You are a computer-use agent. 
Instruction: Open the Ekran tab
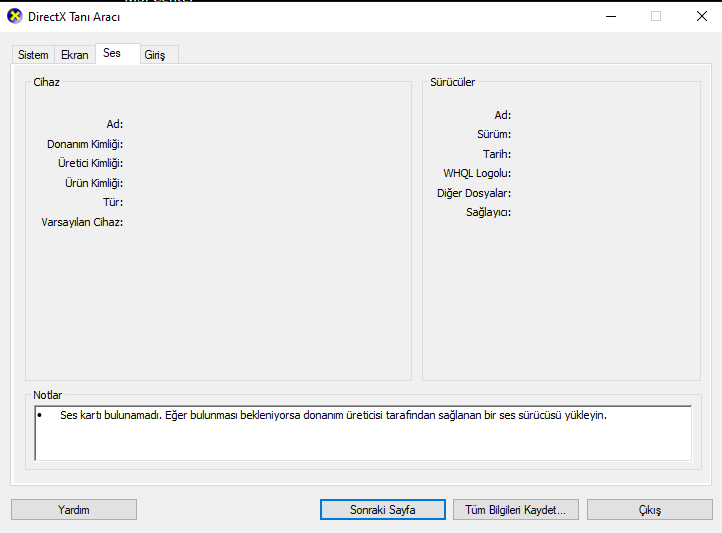pos(75,55)
